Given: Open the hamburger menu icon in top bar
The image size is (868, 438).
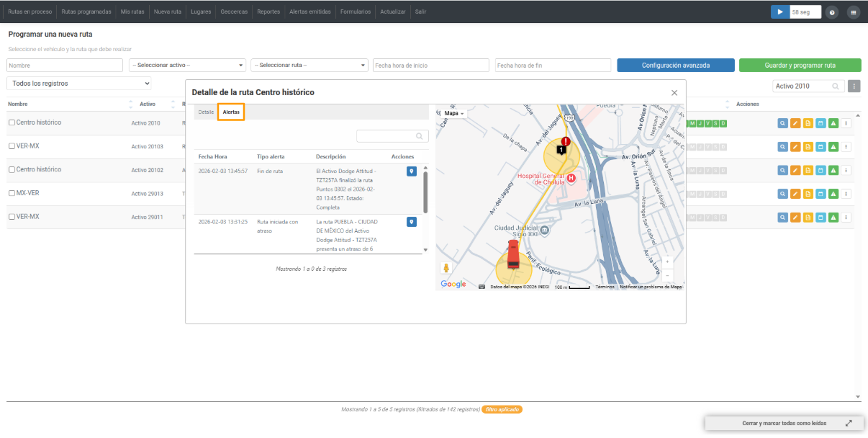Looking at the screenshot, I should tap(854, 12).
